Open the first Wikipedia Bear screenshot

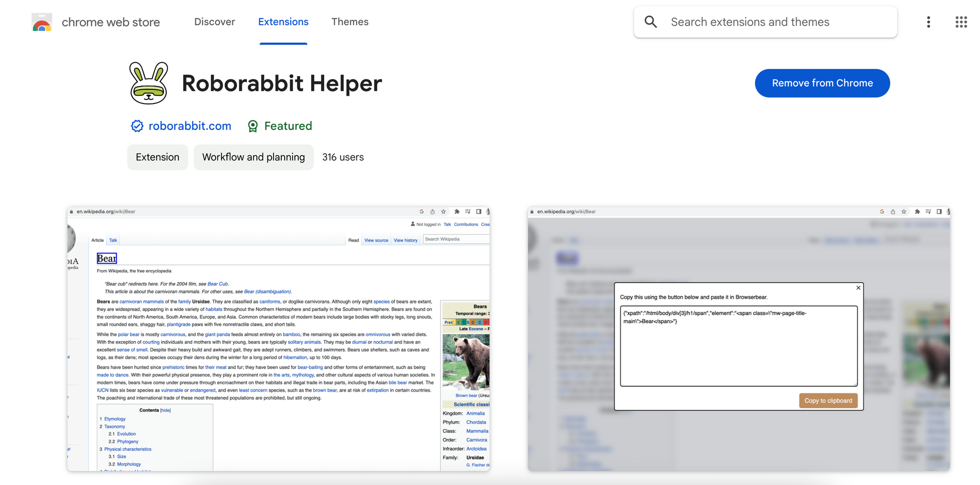[x=278, y=339]
